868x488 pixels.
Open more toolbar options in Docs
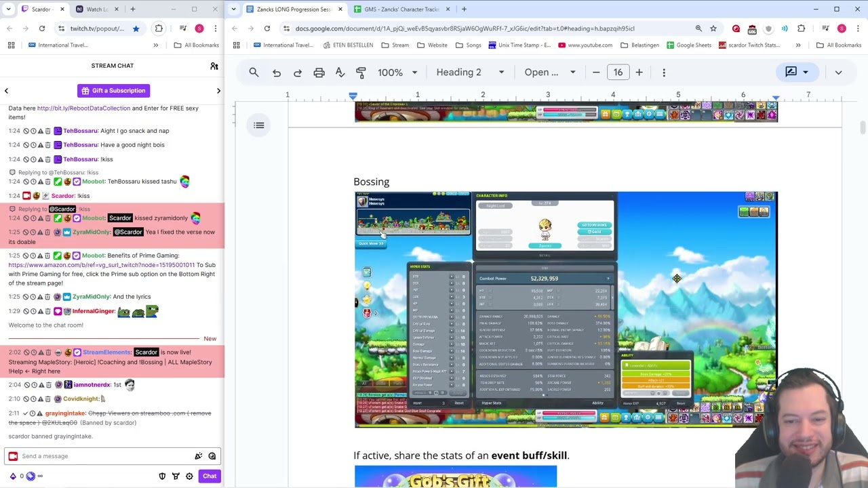coord(664,73)
